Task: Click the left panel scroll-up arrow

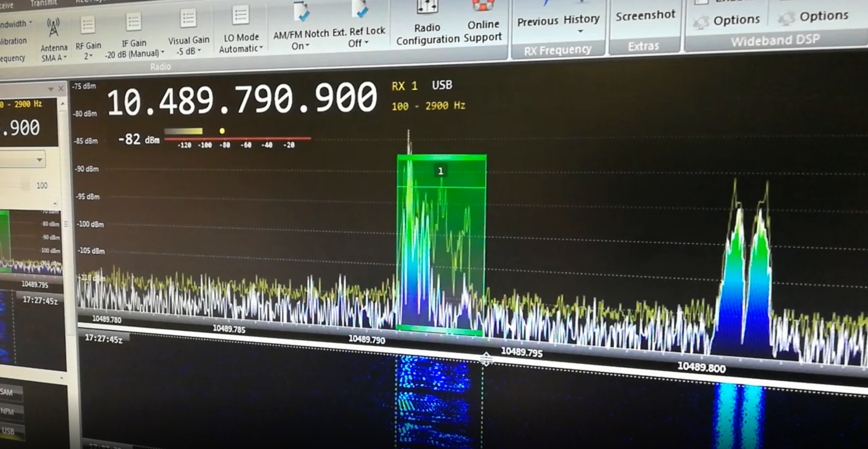Action: (63, 104)
